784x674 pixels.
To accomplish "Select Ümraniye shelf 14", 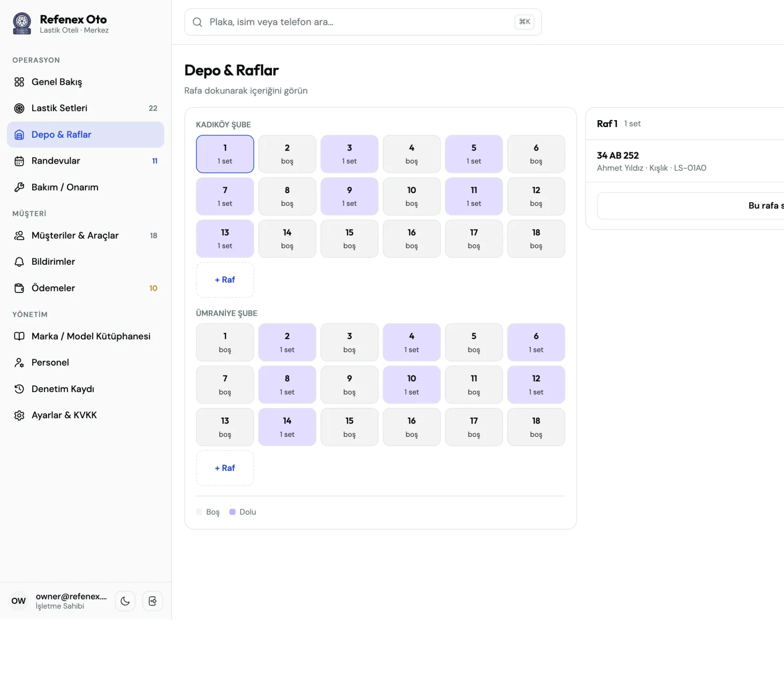I will 287,427.
